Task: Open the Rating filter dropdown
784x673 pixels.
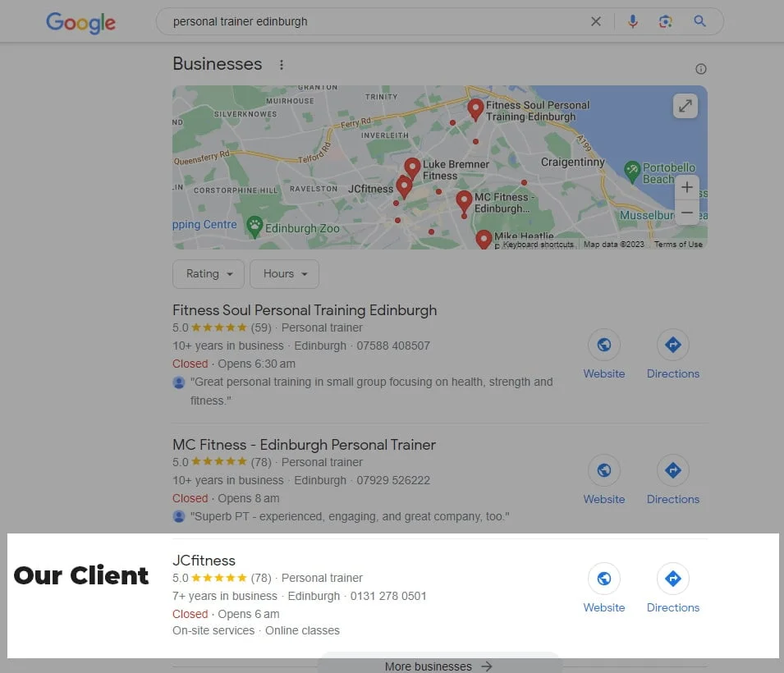Action: 209,274
